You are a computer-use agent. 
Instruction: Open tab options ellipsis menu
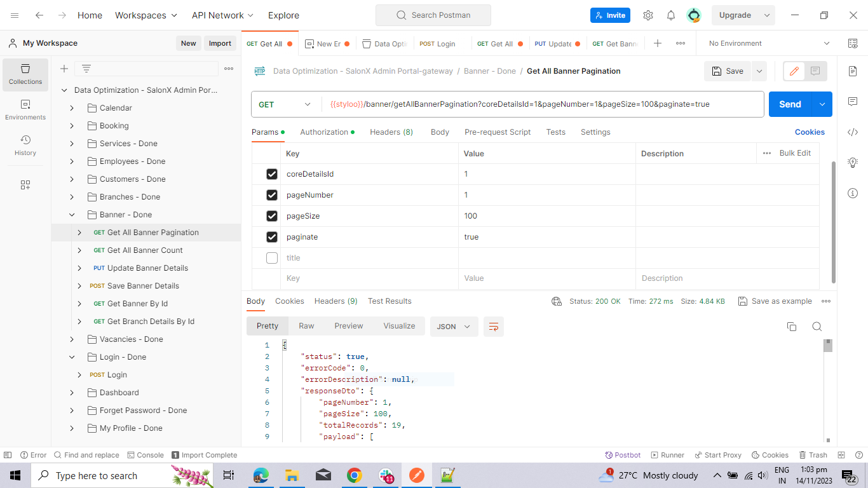pyautogui.click(x=681, y=43)
